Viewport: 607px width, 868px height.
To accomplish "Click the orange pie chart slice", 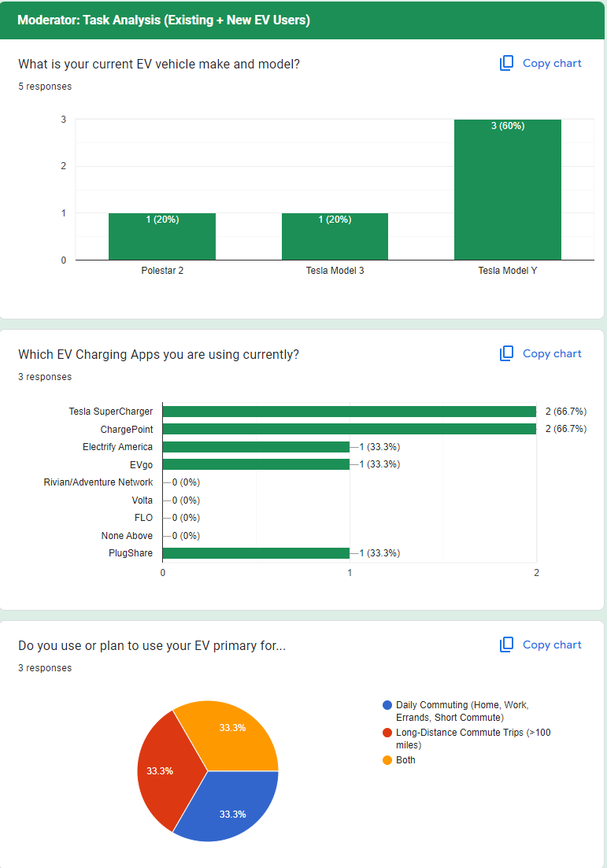I will 228,732.
